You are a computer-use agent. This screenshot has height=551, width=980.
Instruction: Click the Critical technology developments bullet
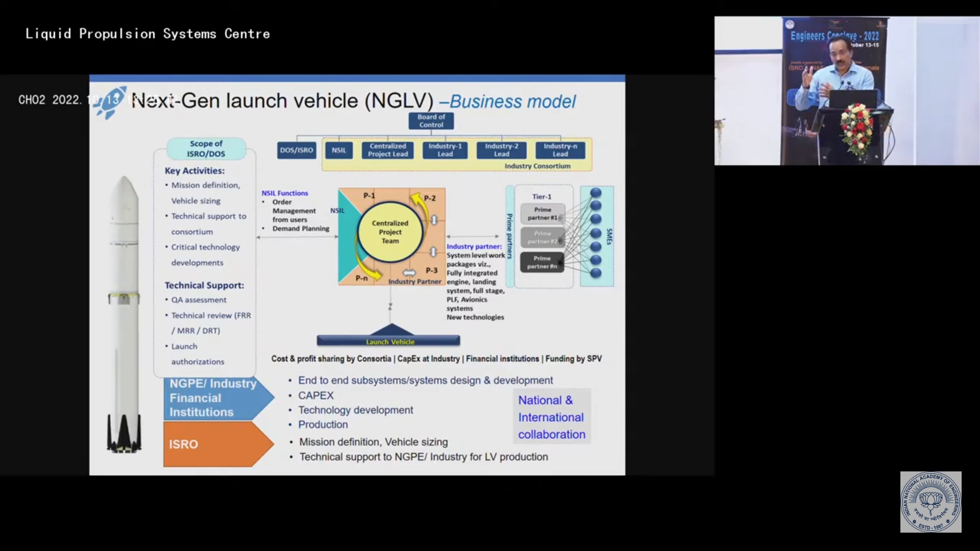pyautogui.click(x=205, y=255)
